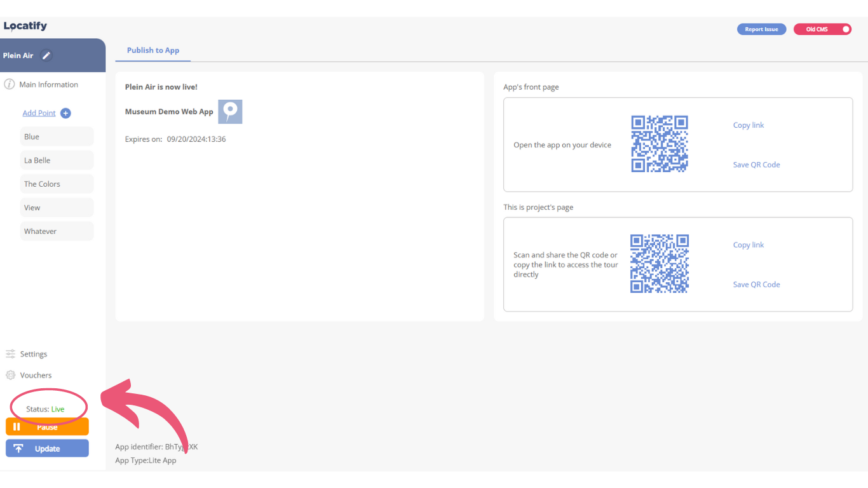Click the Plein Air project title

click(18, 55)
